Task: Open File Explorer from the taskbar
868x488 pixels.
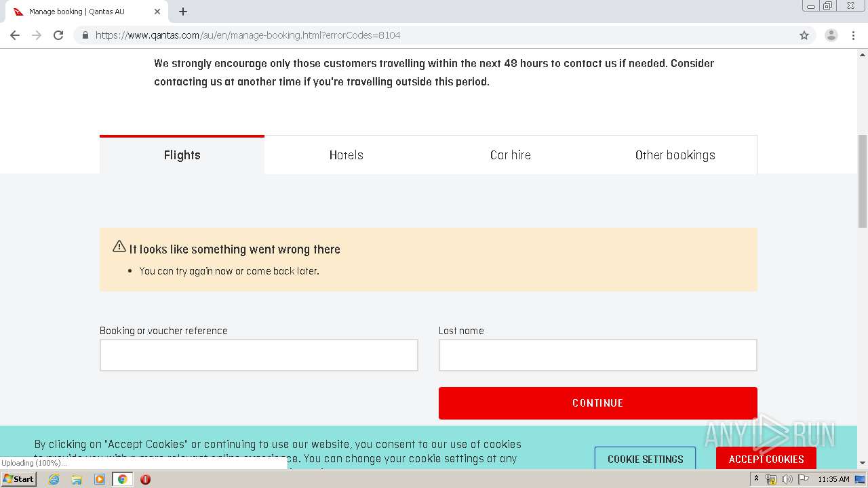Action: (77, 479)
